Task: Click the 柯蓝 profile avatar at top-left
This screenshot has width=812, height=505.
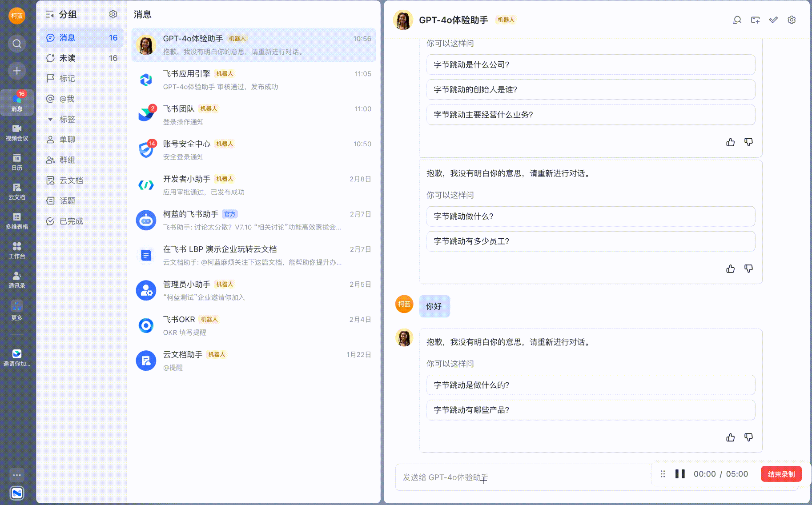Action: [x=17, y=16]
